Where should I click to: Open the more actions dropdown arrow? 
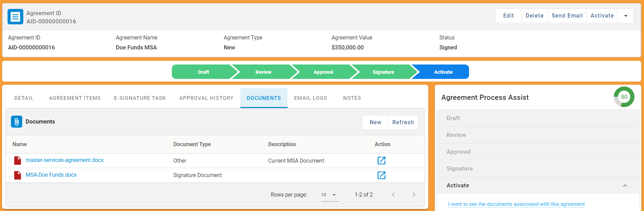626,16
